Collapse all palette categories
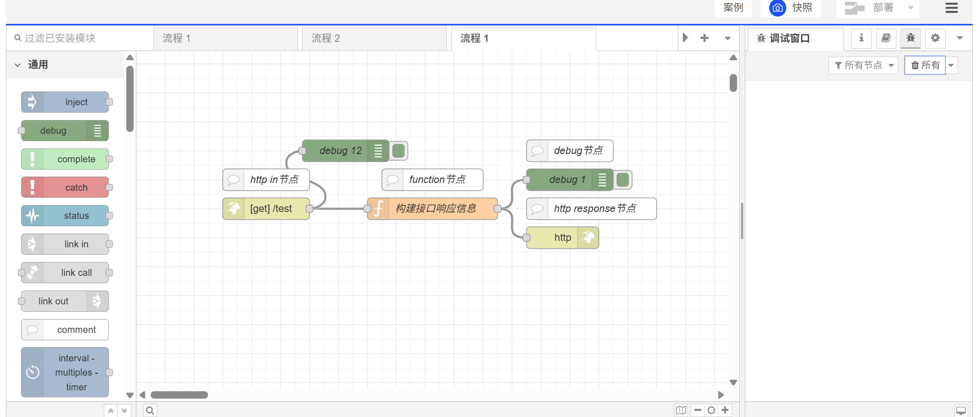 point(111,411)
